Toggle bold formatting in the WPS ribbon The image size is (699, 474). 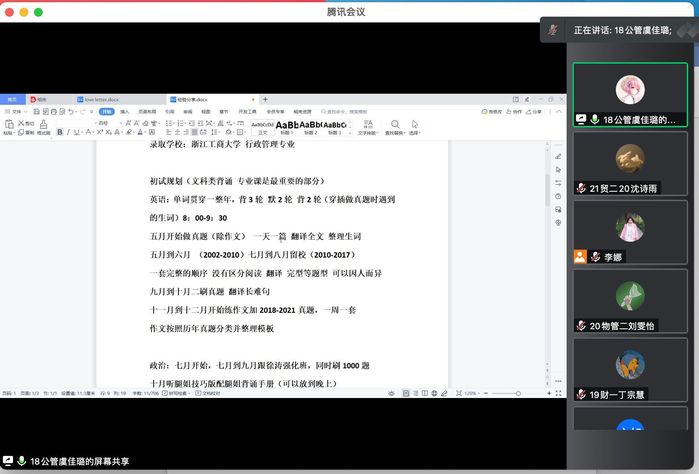point(60,132)
